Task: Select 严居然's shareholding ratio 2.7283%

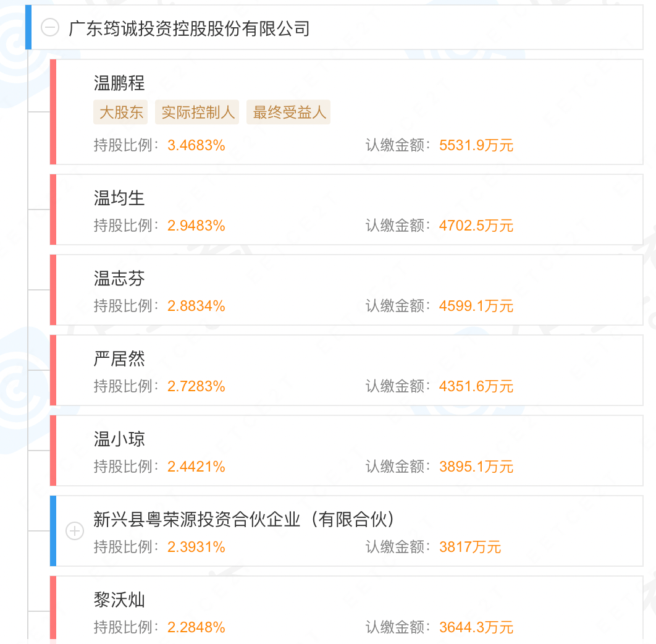Action: (x=196, y=387)
